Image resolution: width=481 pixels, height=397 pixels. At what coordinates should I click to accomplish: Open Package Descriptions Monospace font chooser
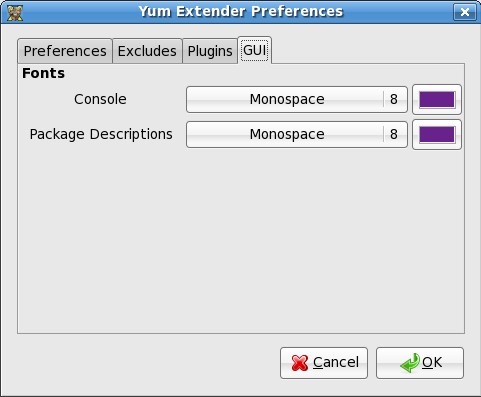(x=297, y=134)
